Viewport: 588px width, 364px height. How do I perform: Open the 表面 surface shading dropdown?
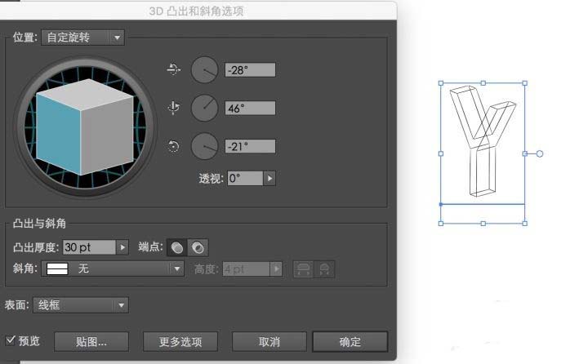click(81, 305)
